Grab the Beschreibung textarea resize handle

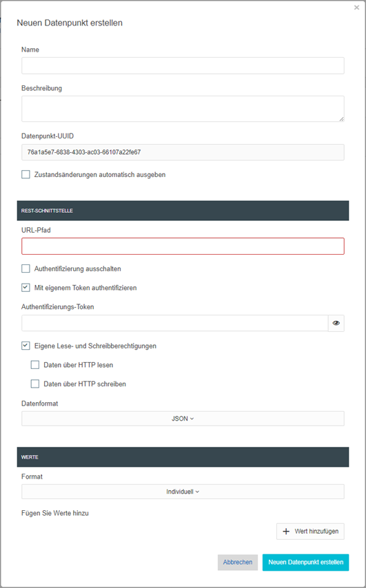point(341,119)
